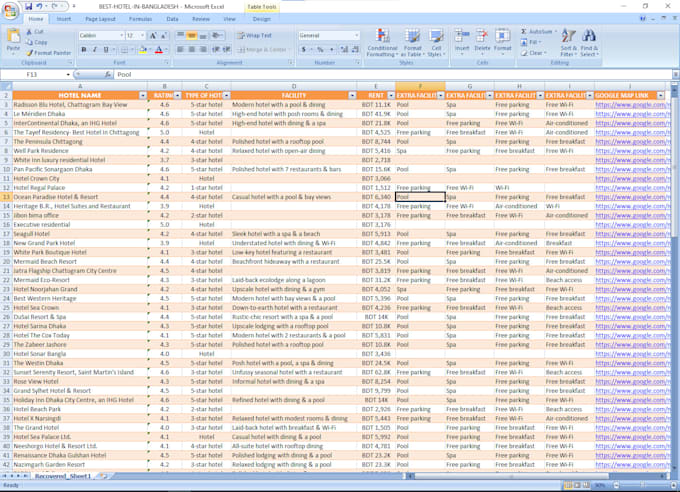
Task: Open the Data ribbon tab
Action: click(x=172, y=19)
